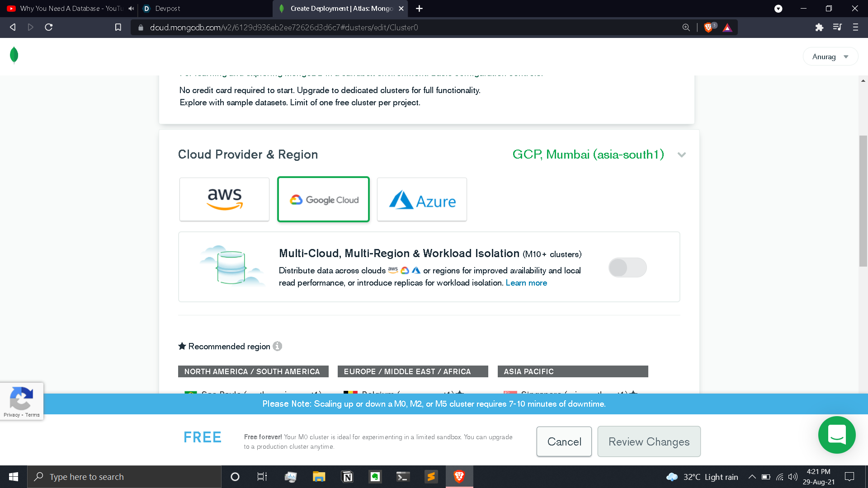868x488 pixels.
Task: Open Notion from the taskbar
Action: click(347, 477)
